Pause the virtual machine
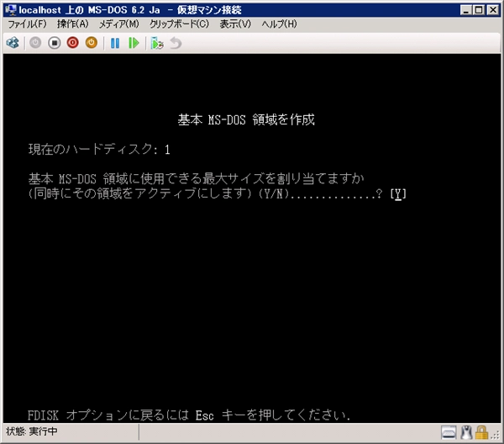 click(115, 43)
